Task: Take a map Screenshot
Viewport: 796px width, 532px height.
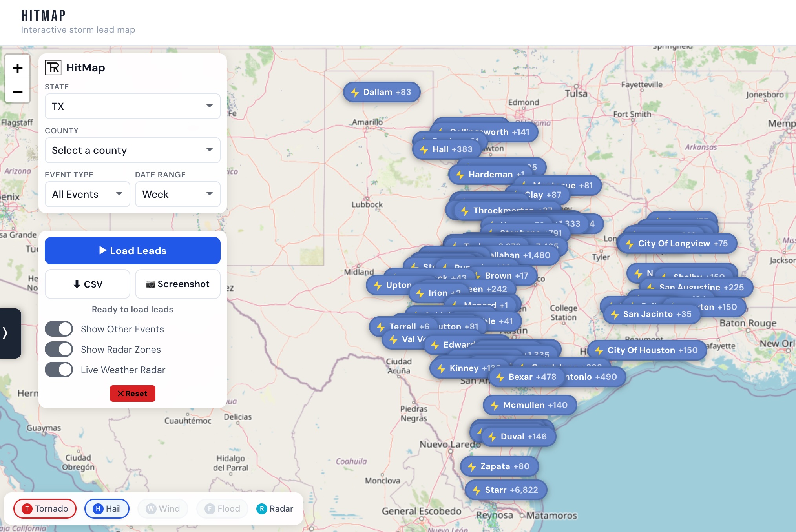Action: [x=178, y=284]
